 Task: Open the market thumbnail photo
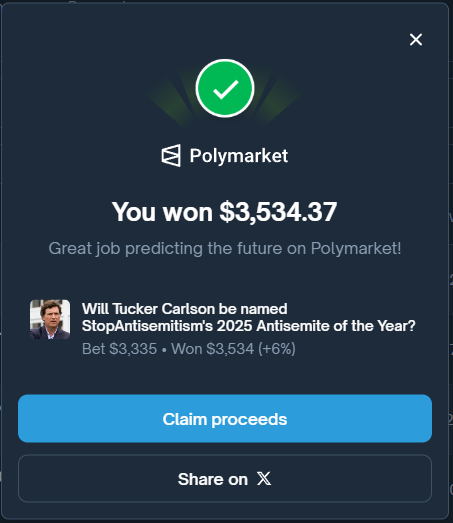tap(50, 319)
